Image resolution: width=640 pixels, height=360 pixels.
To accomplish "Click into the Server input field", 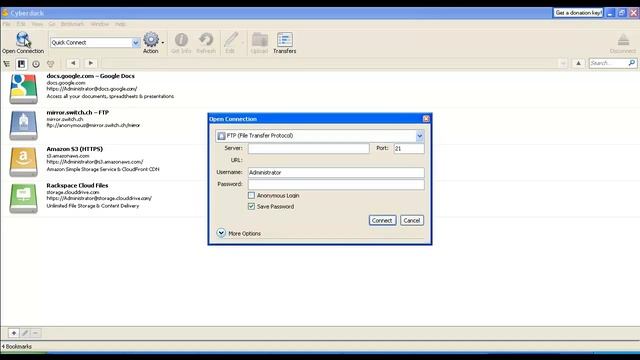I will coord(309,149).
